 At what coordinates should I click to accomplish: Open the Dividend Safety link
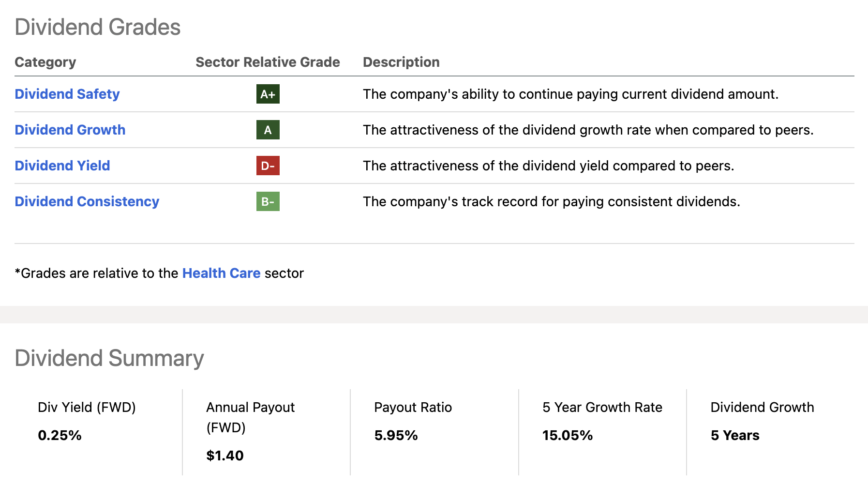coord(67,94)
